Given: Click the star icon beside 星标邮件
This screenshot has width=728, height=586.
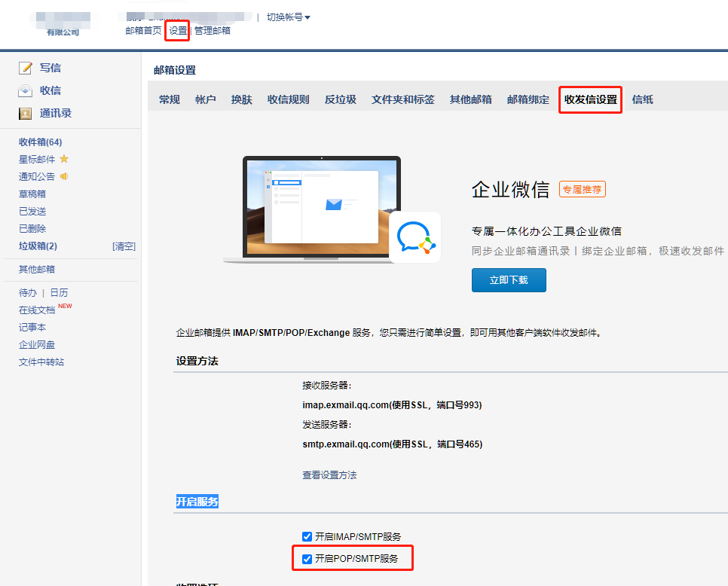Looking at the screenshot, I should coord(64,159).
